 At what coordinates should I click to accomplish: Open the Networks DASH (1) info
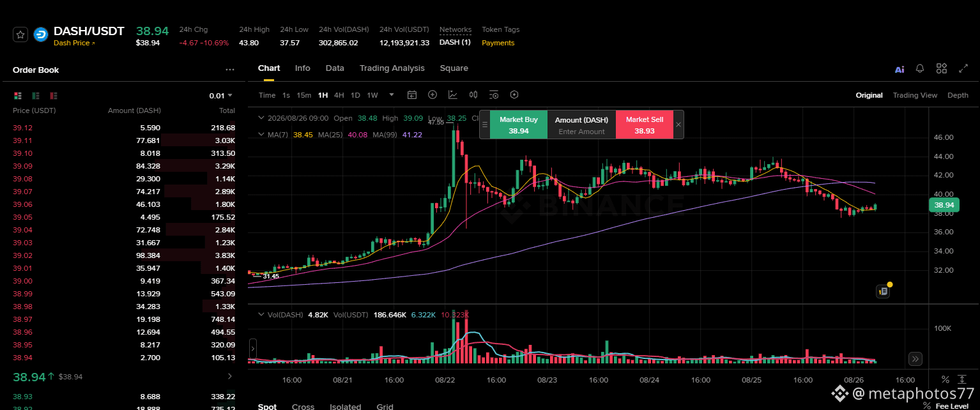coord(455,43)
